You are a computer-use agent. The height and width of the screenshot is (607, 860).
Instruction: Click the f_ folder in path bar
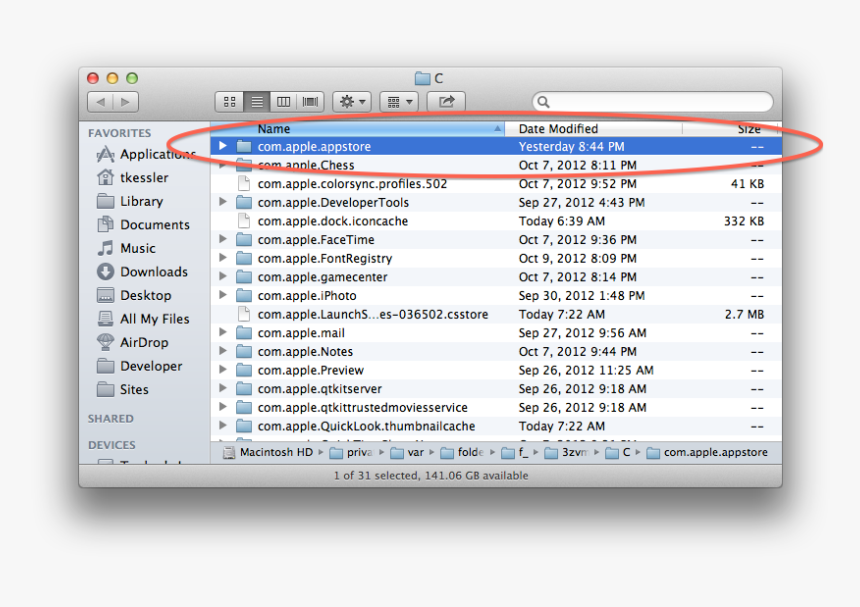[x=516, y=452]
